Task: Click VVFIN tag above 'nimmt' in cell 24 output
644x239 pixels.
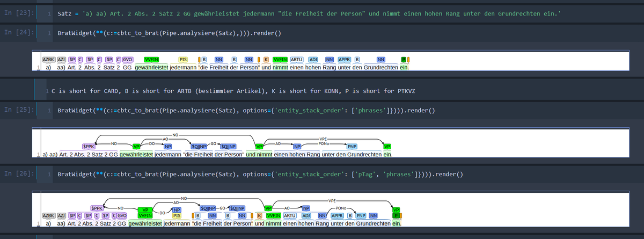Action: click(x=280, y=60)
